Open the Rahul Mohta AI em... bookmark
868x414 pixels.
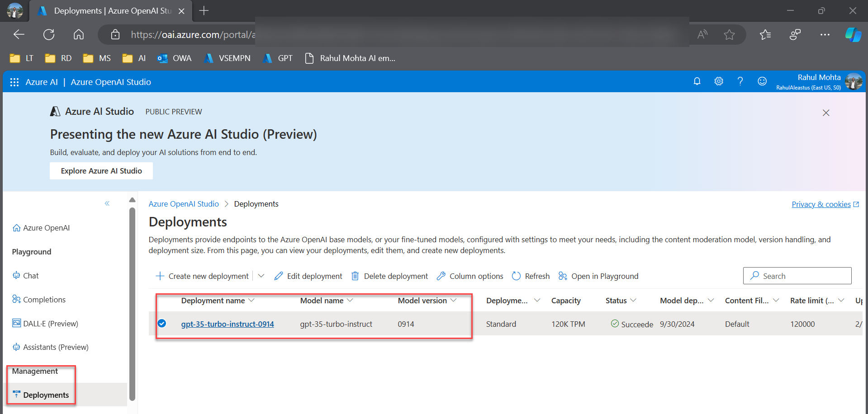click(350, 58)
